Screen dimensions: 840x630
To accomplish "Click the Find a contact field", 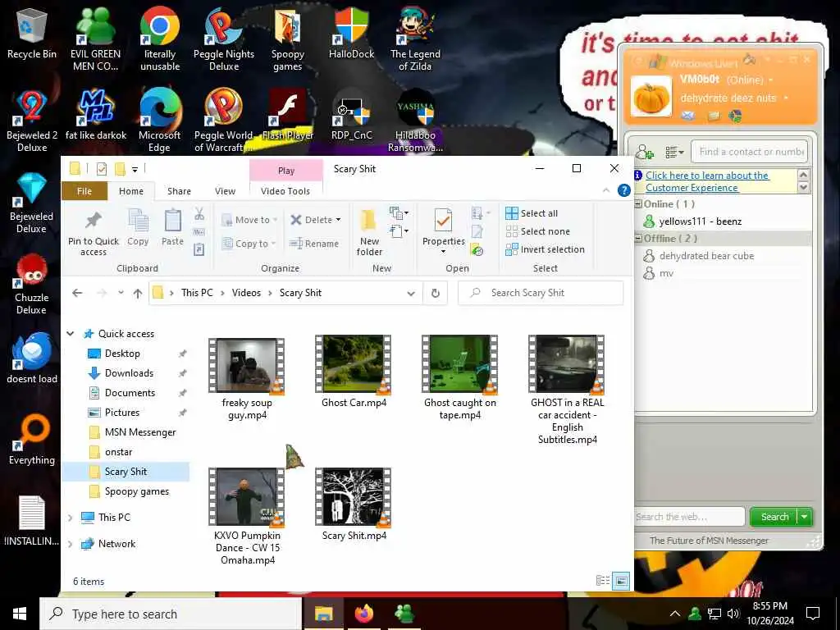I will tap(749, 152).
